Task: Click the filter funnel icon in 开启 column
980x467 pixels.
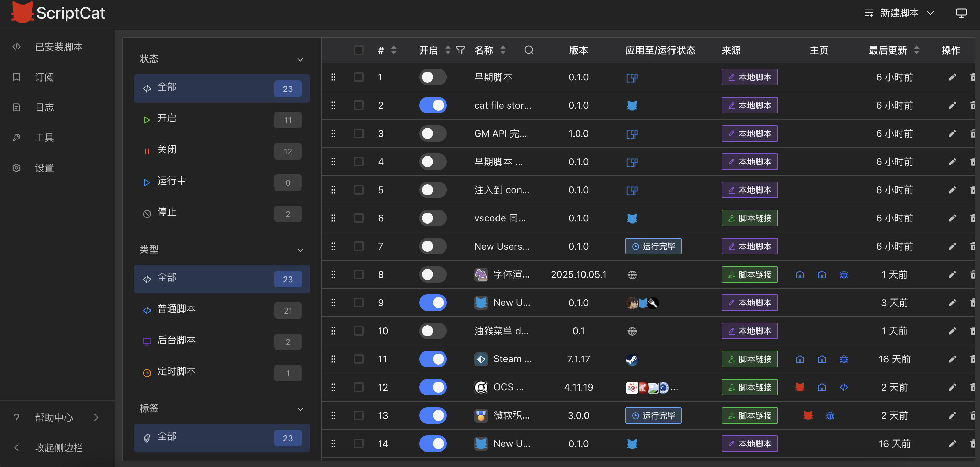Action: (x=460, y=50)
